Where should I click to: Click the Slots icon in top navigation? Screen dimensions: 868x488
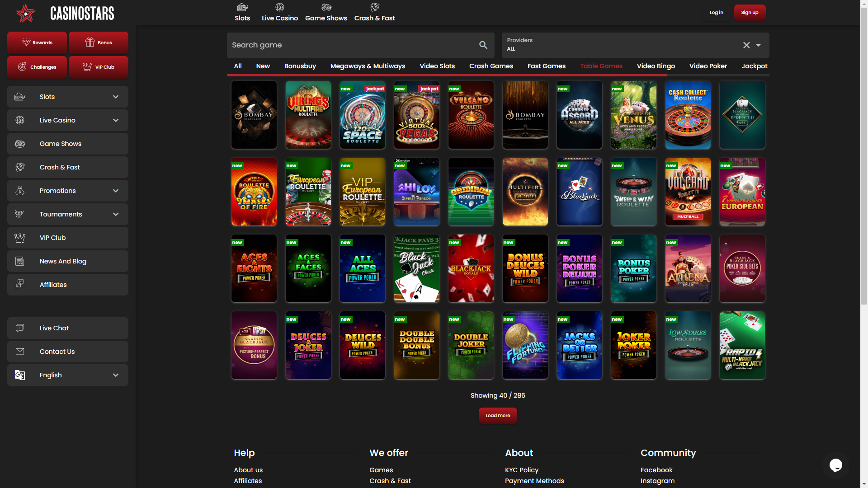pyautogui.click(x=242, y=8)
